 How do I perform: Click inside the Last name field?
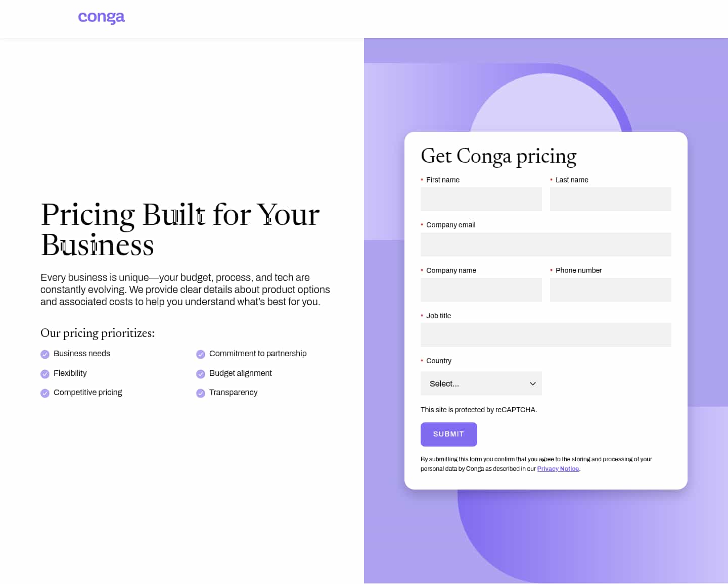(610, 199)
